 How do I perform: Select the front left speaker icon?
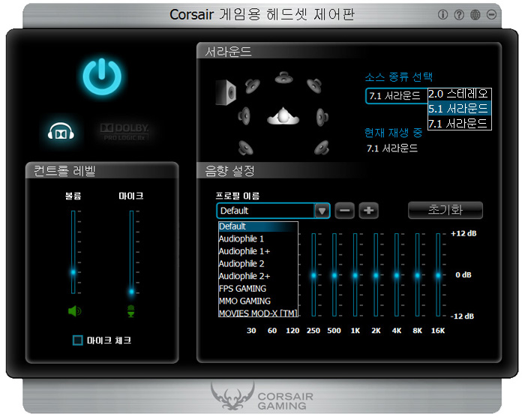tap(252, 85)
